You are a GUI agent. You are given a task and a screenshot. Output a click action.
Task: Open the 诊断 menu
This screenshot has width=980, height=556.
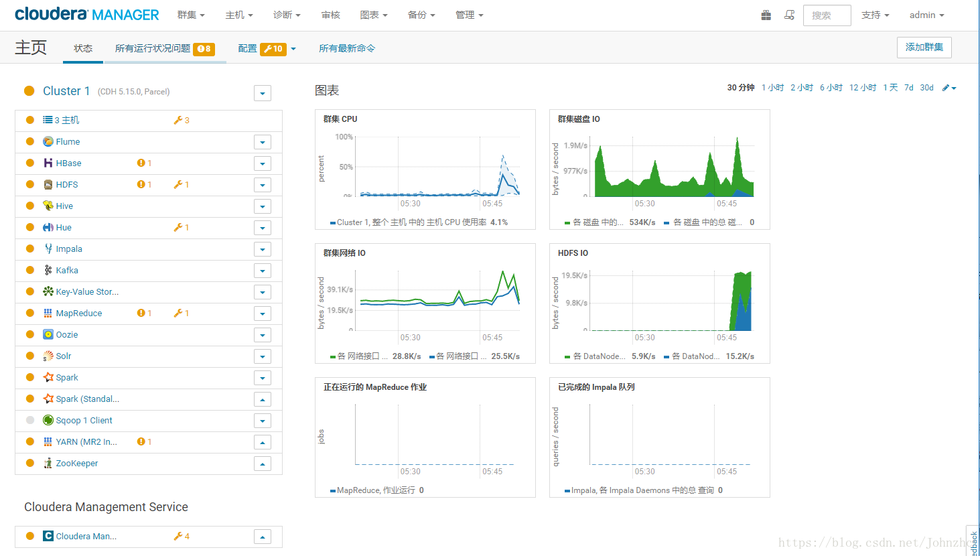click(x=287, y=15)
